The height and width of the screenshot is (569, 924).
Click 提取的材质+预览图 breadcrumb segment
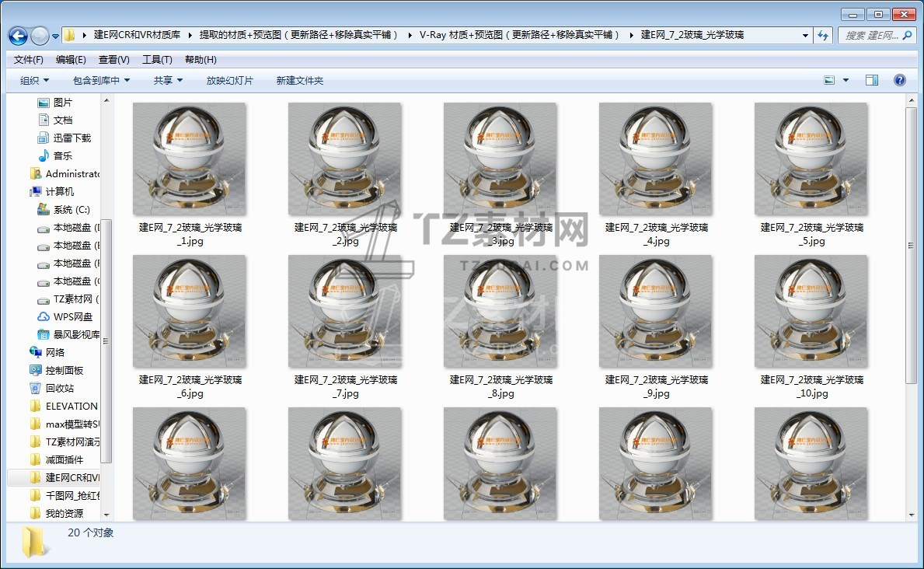coord(298,36)
